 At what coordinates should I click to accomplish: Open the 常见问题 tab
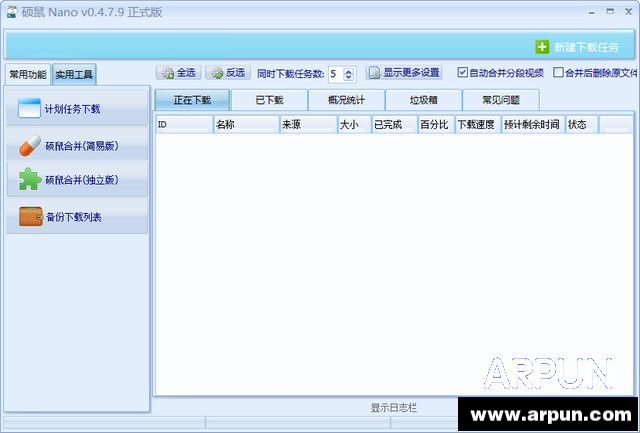[x=501, y=100]
